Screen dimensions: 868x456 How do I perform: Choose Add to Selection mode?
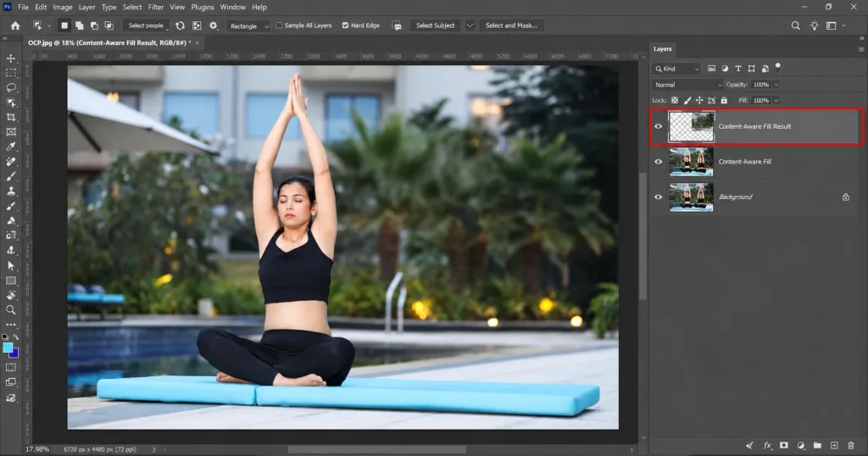tap(79, 25)
